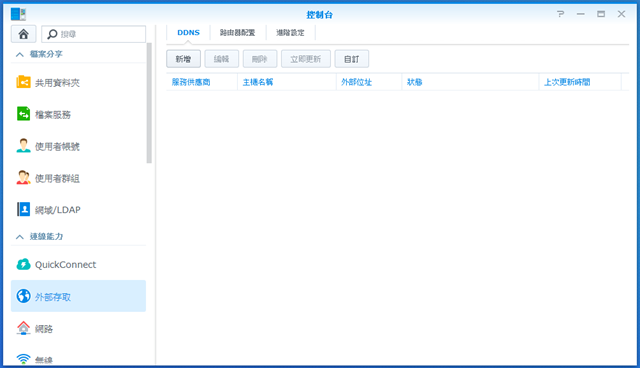
Task: Close the 控制台 window
Action: pyautogui.click(x=621, y=14)
